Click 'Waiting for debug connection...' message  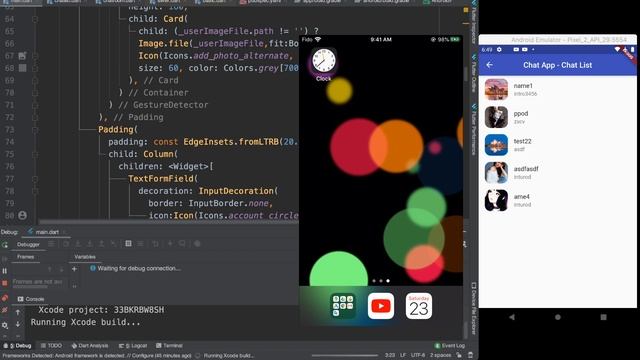(x=139, y=268)
